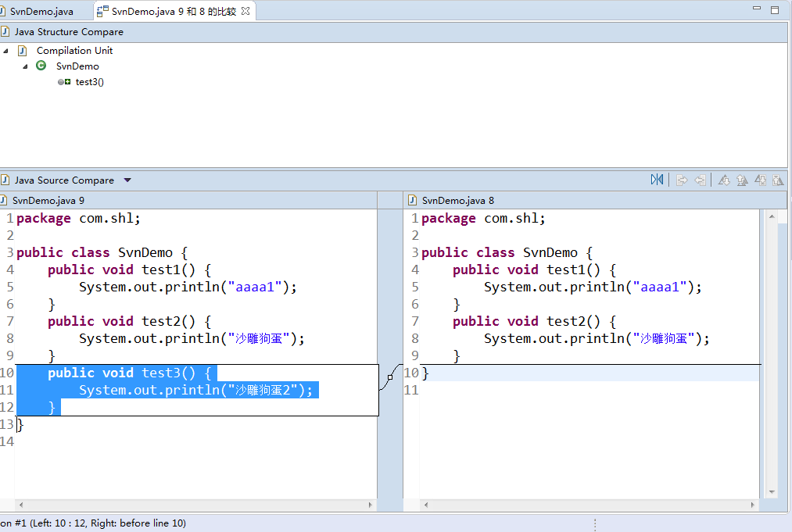
Task: Click the SvnDemo.java 9 pane label
Action: pyautogui.click(x=48, y=201)
